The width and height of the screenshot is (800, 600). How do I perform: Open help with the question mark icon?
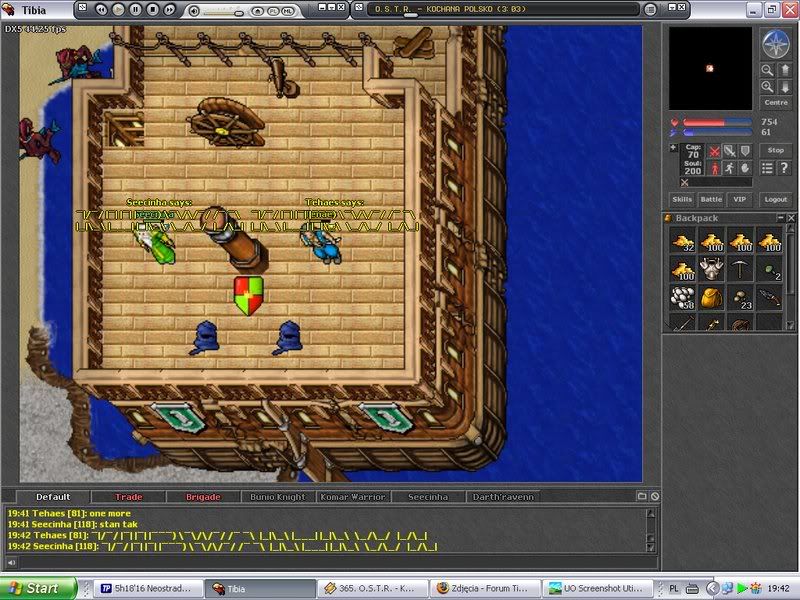tap(785, 168)
